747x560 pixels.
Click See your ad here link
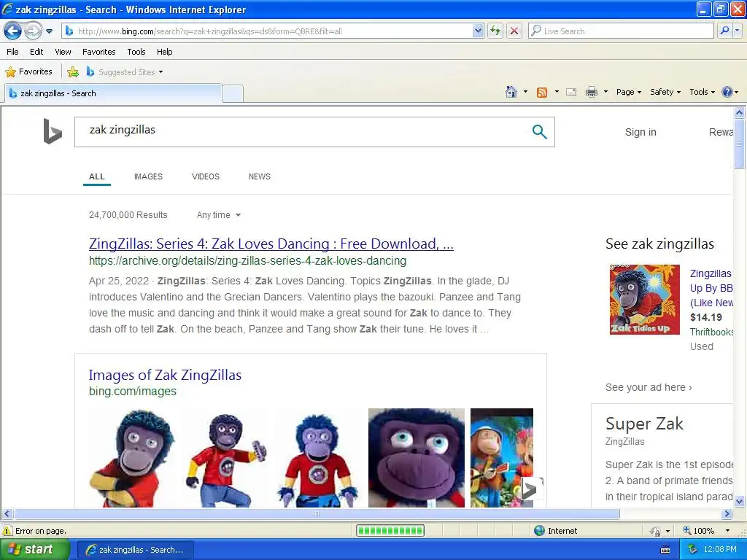[649, 388]
